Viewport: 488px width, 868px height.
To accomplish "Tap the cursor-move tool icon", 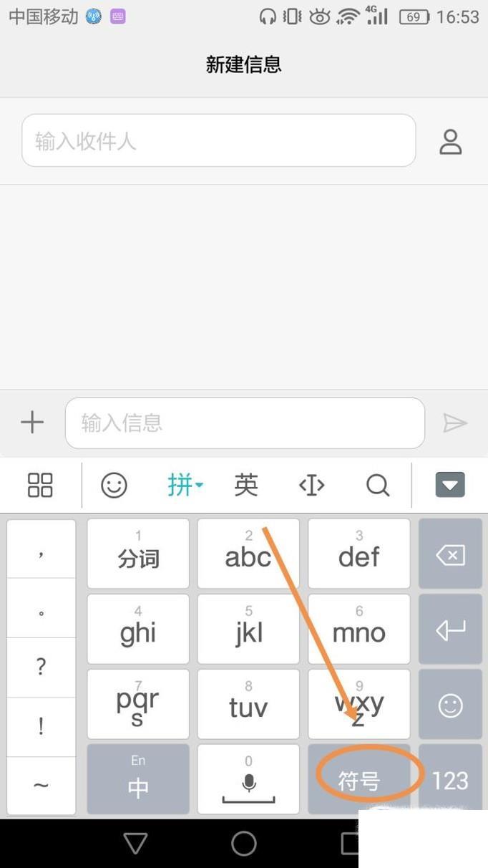I will click(311, 485).
